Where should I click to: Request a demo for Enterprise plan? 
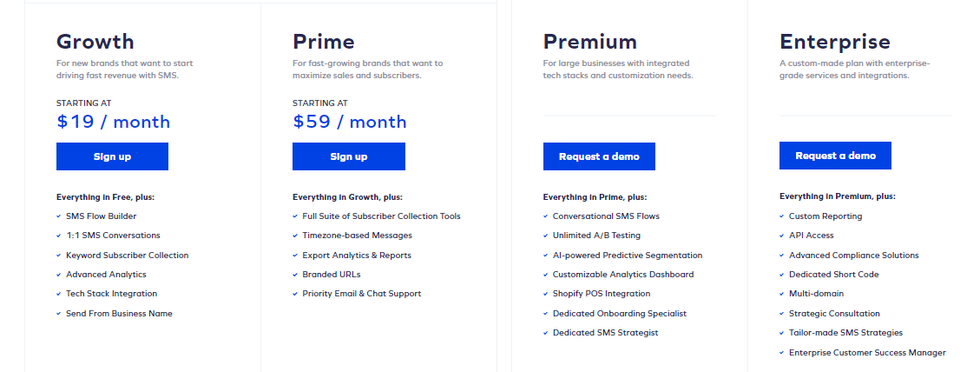[835, 156]
